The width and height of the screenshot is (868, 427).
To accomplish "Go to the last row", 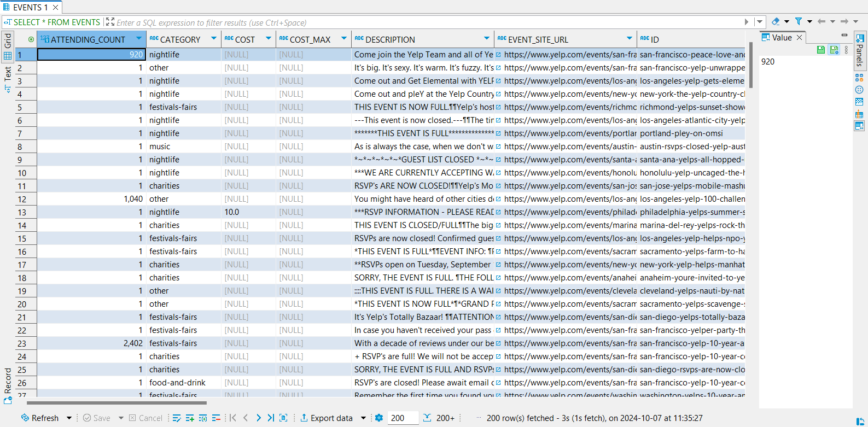I will click(x=271, y=418).
